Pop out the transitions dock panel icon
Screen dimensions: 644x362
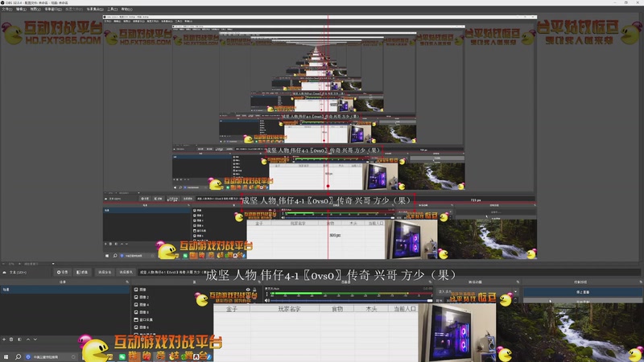(518, 282)
